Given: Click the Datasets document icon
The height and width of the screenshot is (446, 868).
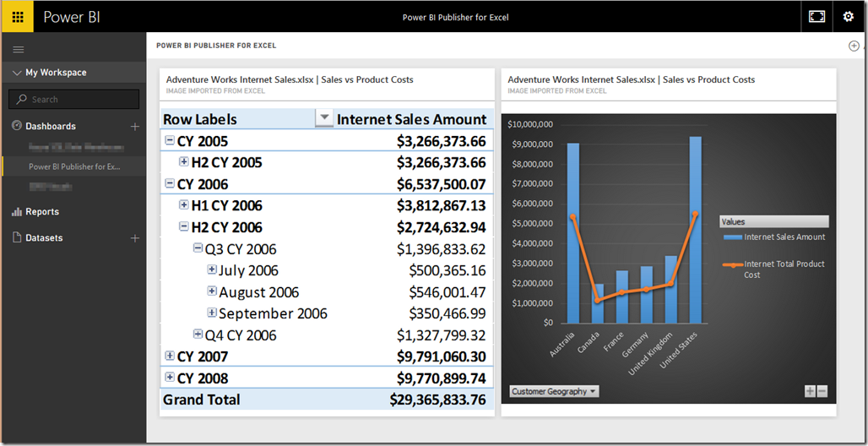Looking at the screenshot, I should pyautogui.click(x=16, y=237).
